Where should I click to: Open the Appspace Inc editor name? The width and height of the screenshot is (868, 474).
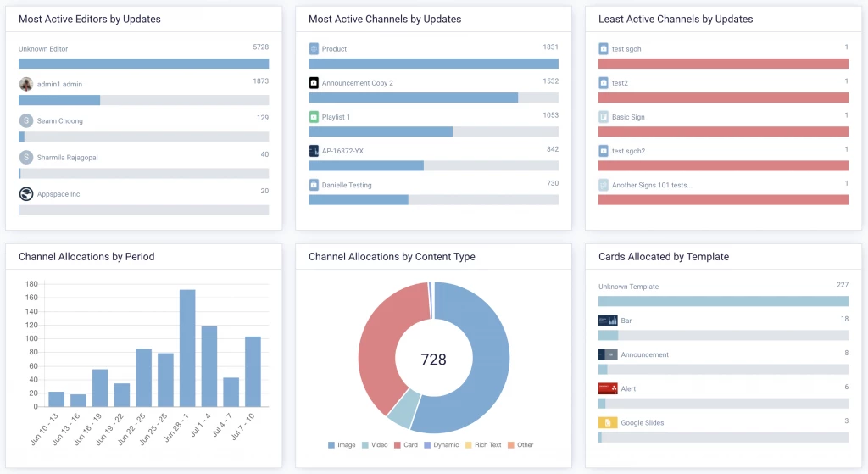[x=58, y=194]
